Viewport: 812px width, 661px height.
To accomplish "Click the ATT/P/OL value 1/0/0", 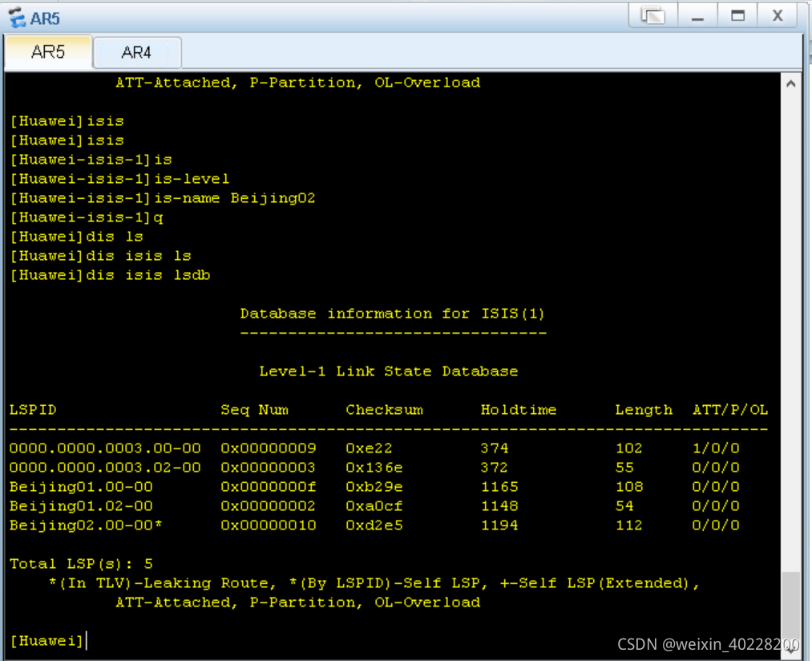I will coord(716,448).
